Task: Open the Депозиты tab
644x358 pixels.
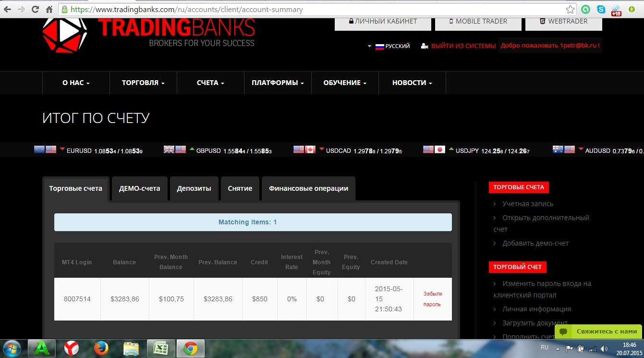Action: [194, 188]
